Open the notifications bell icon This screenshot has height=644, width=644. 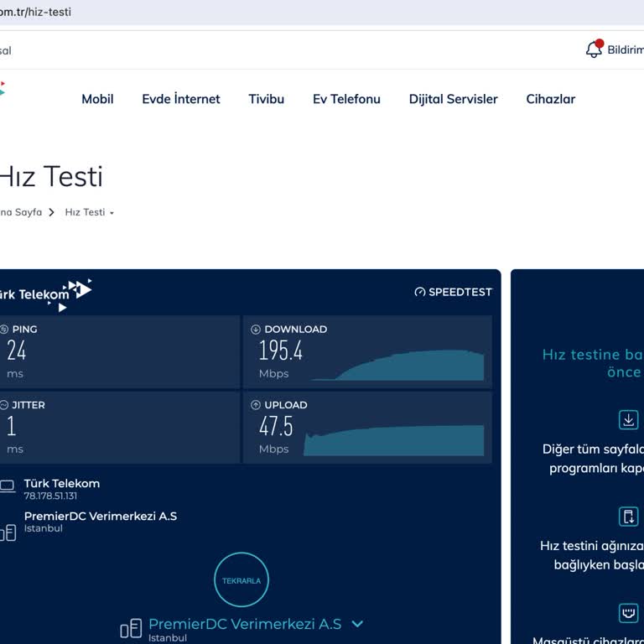pyautogui.click(x=594, y=49)
